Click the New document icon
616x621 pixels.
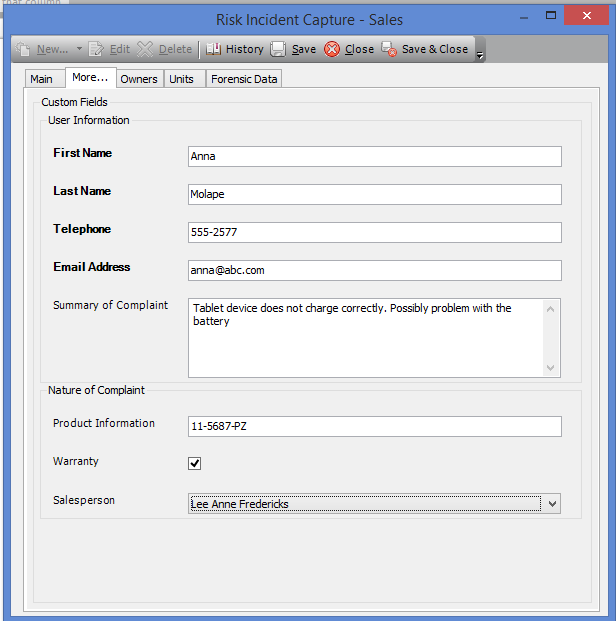(x=23, y=49)
